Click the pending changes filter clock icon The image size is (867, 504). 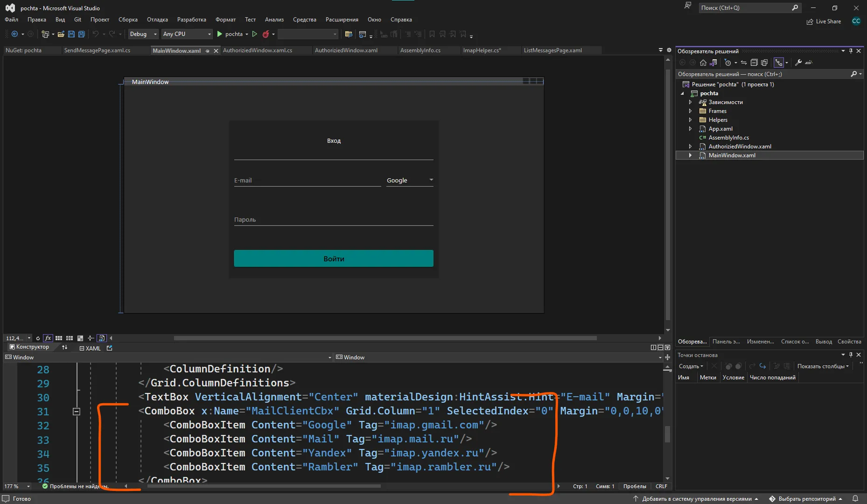tap(727, 63)
